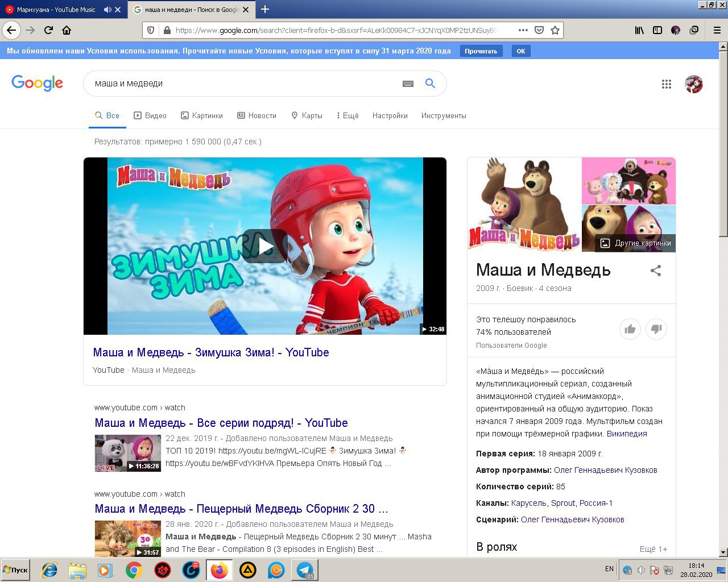Image resolution: width=728 pixels, height=582 pixels.
Task: Click the scrollbar down arrow
Action: pyautogui.click(x=723, y=552)
